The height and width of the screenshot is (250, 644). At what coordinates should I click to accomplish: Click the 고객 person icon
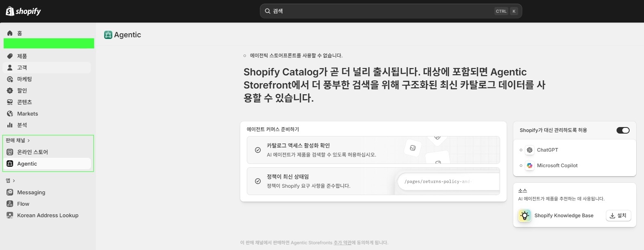[10, 68]
